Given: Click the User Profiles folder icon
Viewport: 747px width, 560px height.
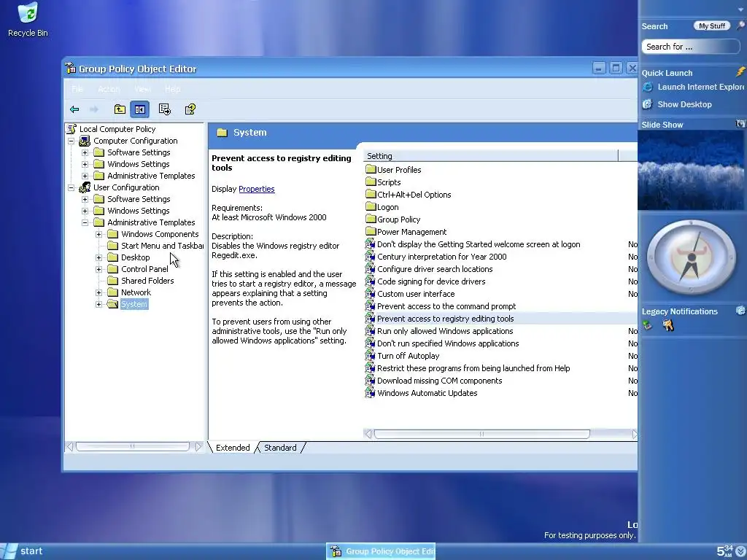Looking at the screenshot, I should [x=371, y=169].
